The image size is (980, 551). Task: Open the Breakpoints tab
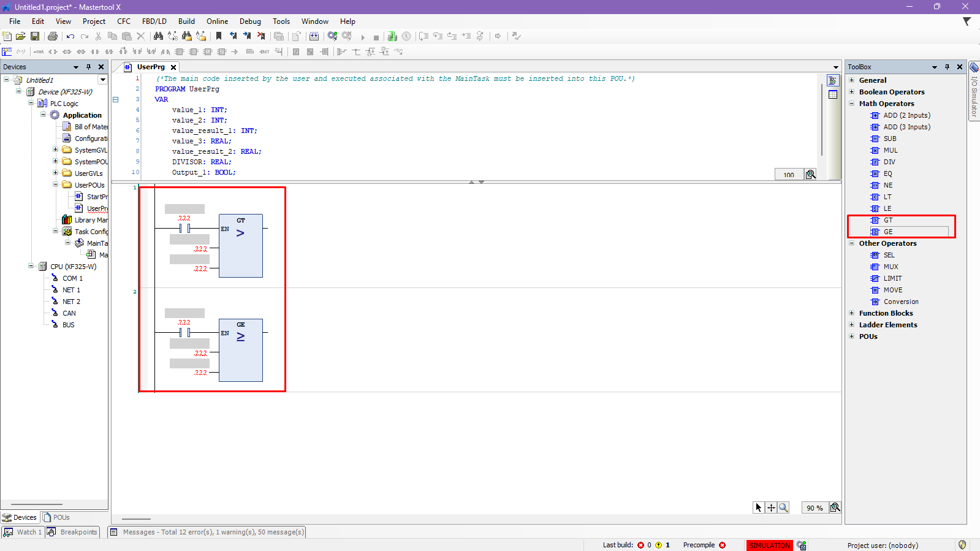coord(73,532)
